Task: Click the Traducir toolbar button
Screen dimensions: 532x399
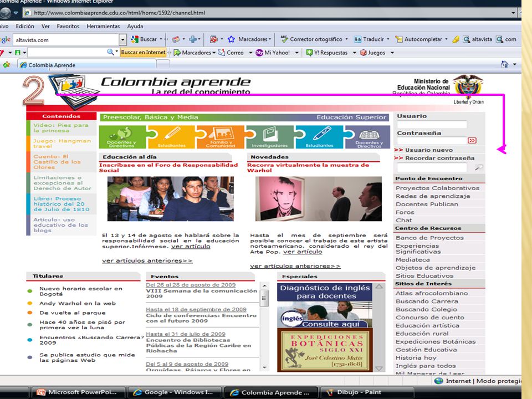Action: pos(369,39)
